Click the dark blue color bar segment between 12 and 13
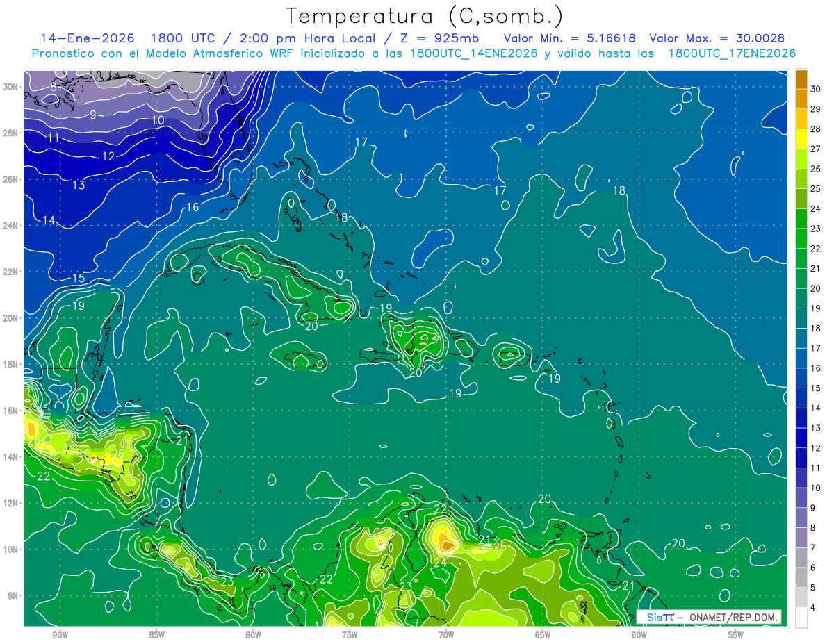 click(x=801, y=438)
